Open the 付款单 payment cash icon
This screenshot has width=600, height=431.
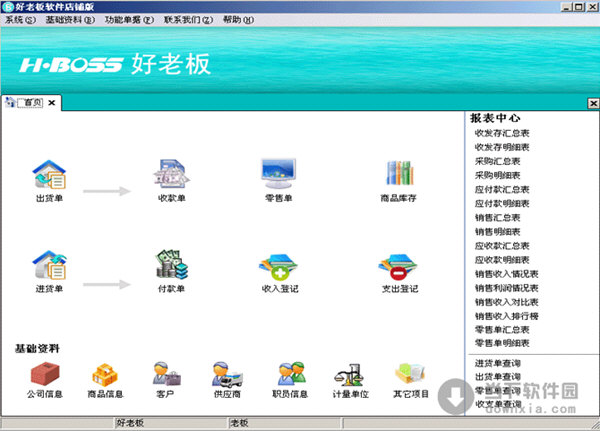pos(171,264)
